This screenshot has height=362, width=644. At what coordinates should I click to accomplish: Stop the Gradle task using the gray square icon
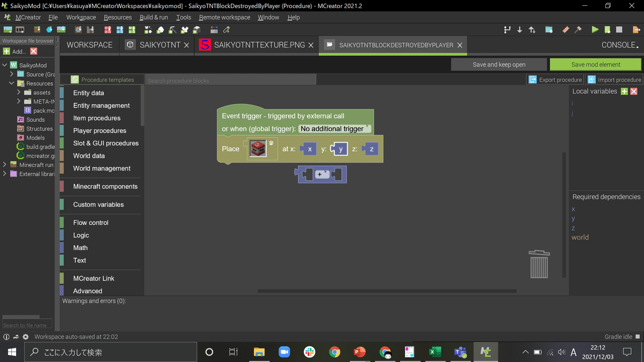619,29
